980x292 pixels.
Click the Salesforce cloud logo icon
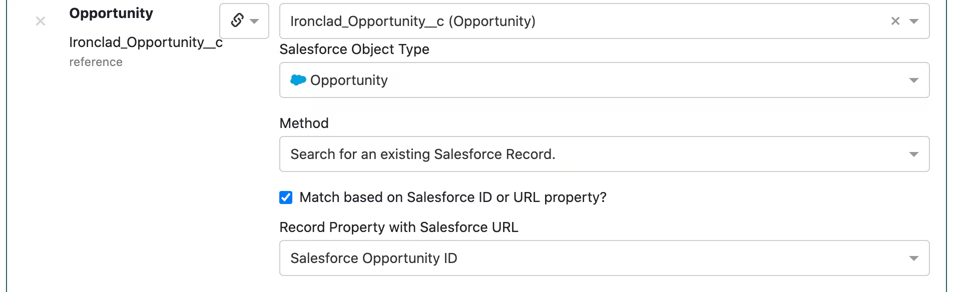[x=298, y=80]
